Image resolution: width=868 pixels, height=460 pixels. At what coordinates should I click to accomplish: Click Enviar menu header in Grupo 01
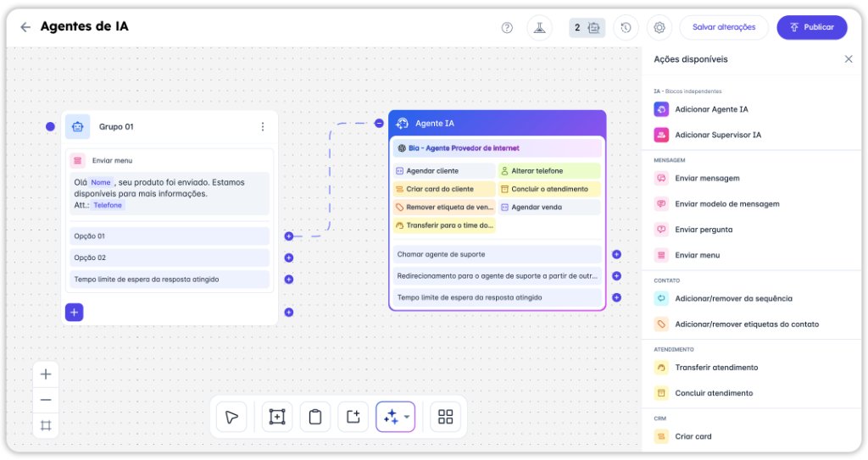113,160
